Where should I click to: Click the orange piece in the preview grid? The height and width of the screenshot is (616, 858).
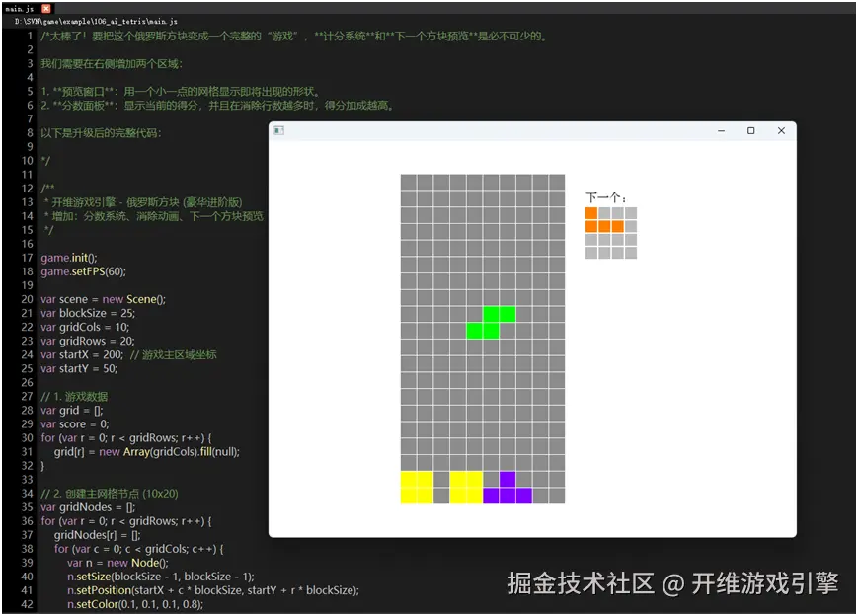coord(604,224)
